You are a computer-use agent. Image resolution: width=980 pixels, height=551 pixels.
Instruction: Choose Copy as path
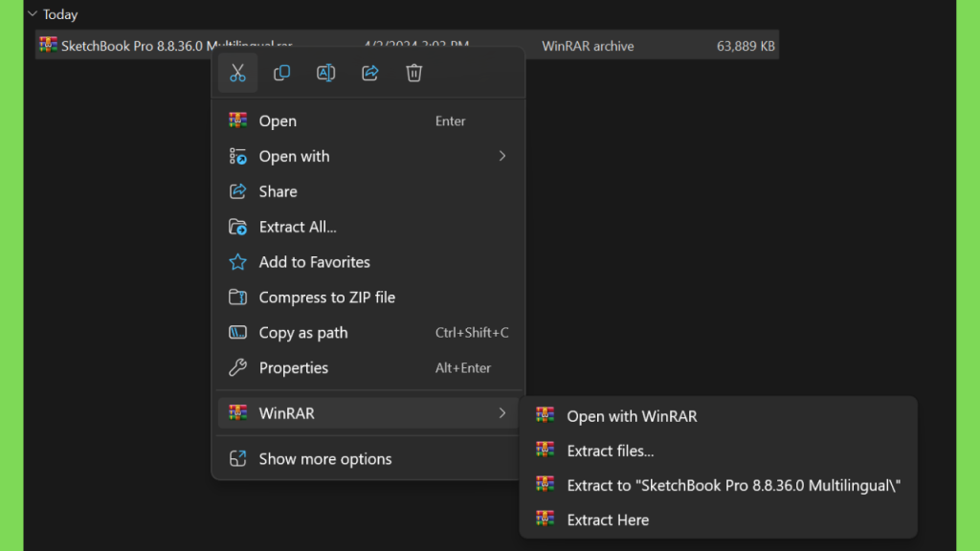pyautogui.click(x=368, y=332)
